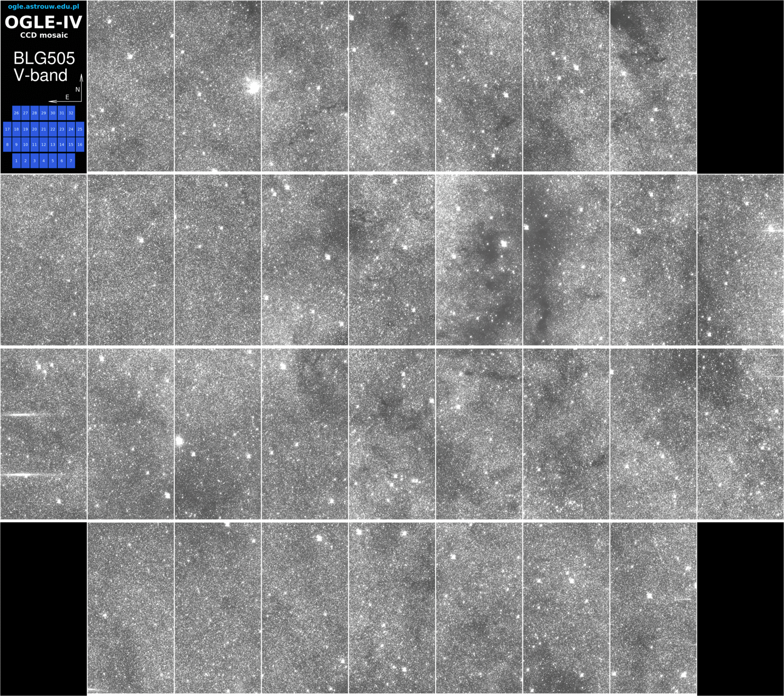
Task: Choose the blue map cell labeled 13
Action: pos(53,144)
